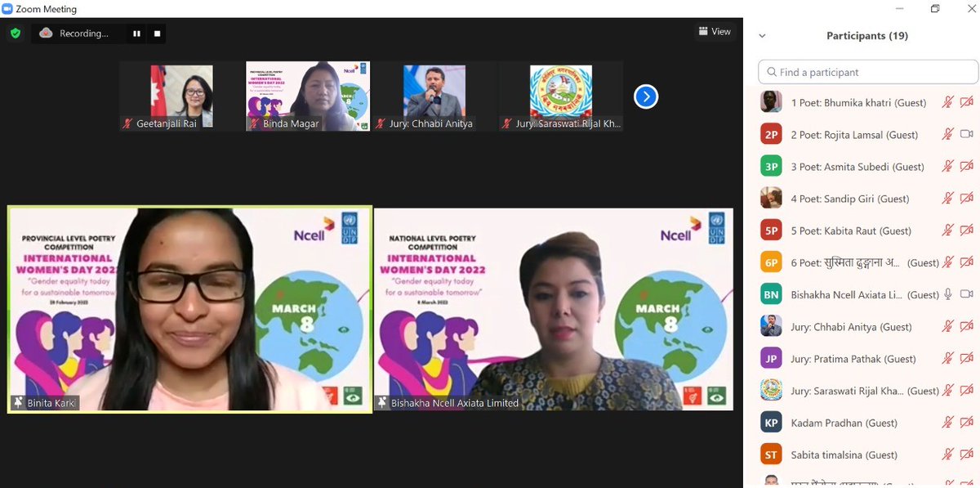Select Geetanjali Rai video thumbnail

point(181,97)
